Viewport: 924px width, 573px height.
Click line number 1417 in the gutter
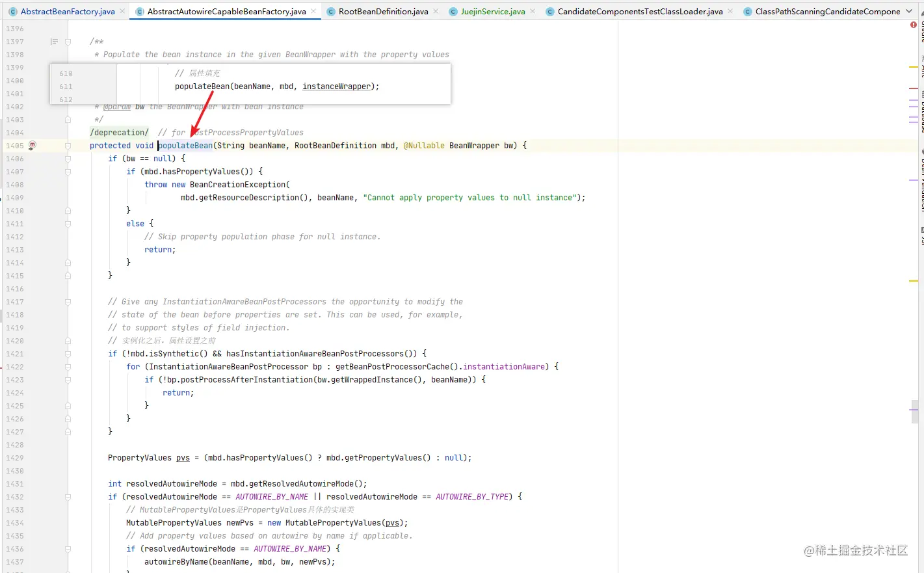(x=14, y=302)
